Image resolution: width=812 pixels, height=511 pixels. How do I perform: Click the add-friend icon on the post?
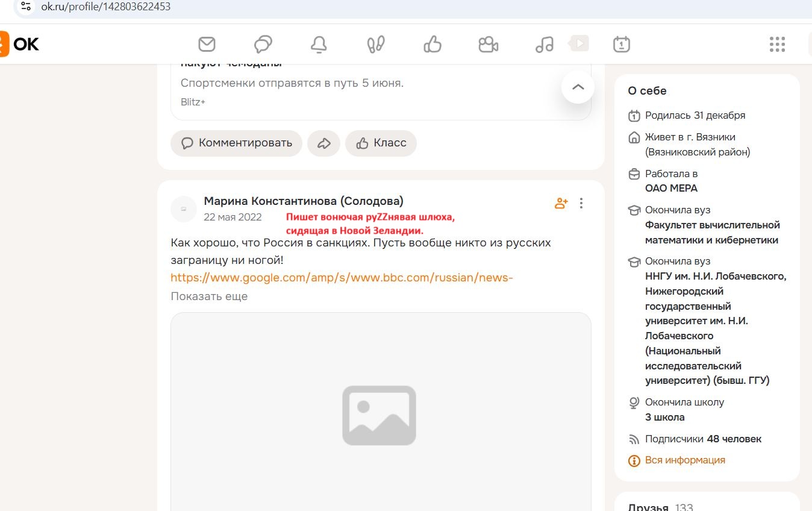561,203
